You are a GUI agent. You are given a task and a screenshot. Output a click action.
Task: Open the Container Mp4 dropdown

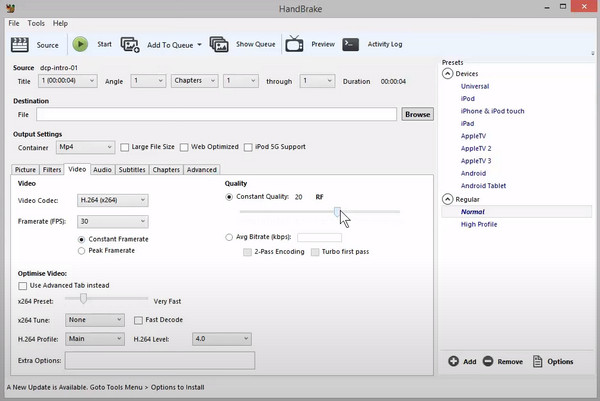[85, 147]
